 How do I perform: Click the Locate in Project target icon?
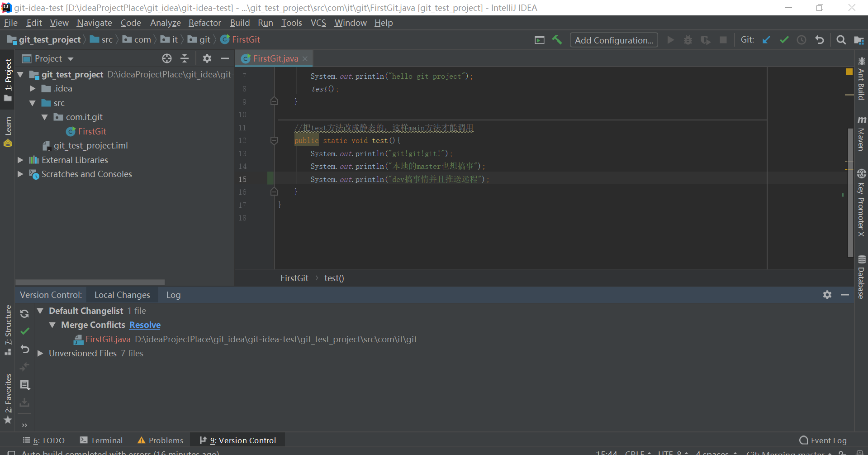(167, 58)
